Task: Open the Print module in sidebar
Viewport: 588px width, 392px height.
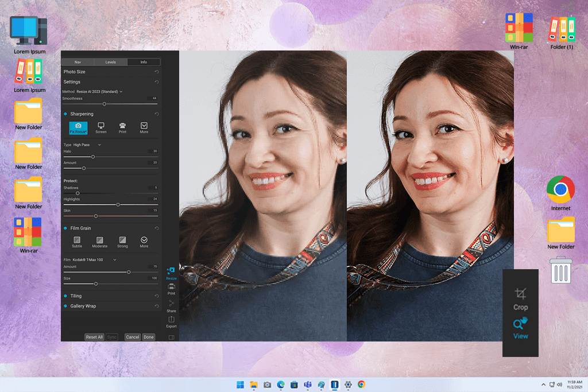Action: click(171, 289)
